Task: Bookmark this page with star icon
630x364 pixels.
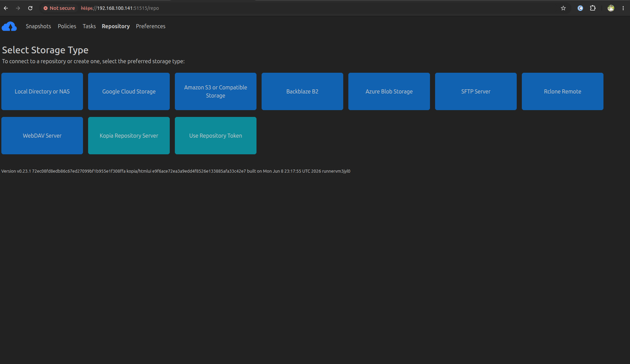Action: (563, 8)
